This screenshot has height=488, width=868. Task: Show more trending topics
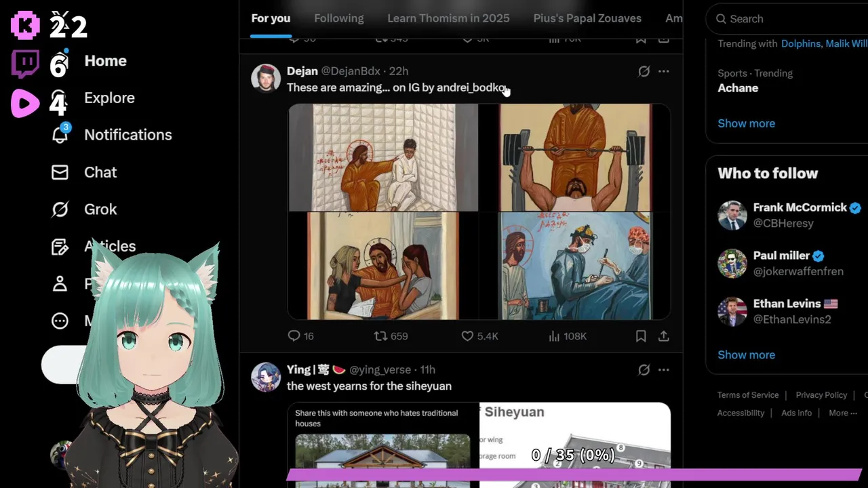click(x=746, y=123)
